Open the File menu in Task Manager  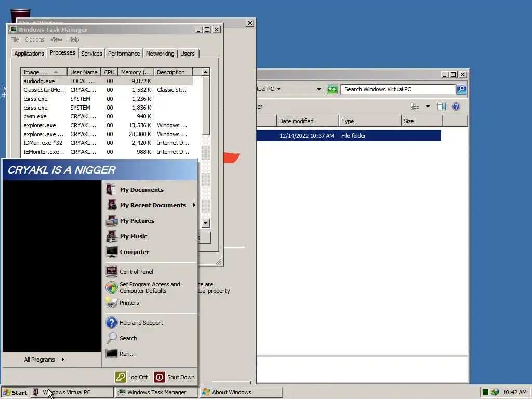pos(15,39)
